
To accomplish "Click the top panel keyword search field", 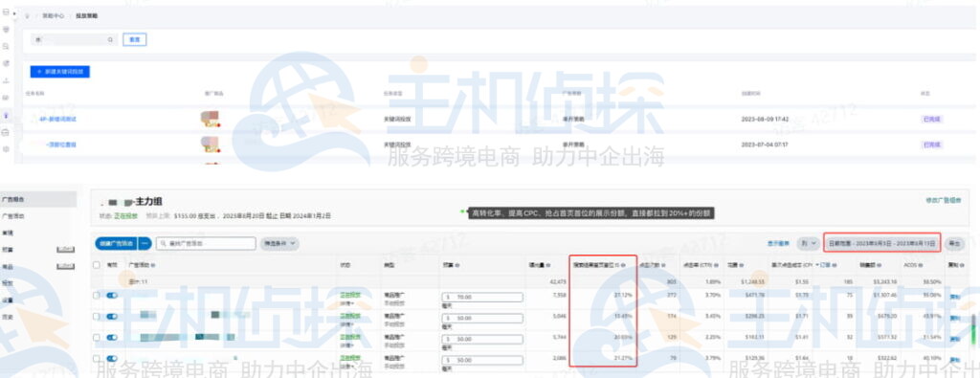I will (x=74, y=39).
